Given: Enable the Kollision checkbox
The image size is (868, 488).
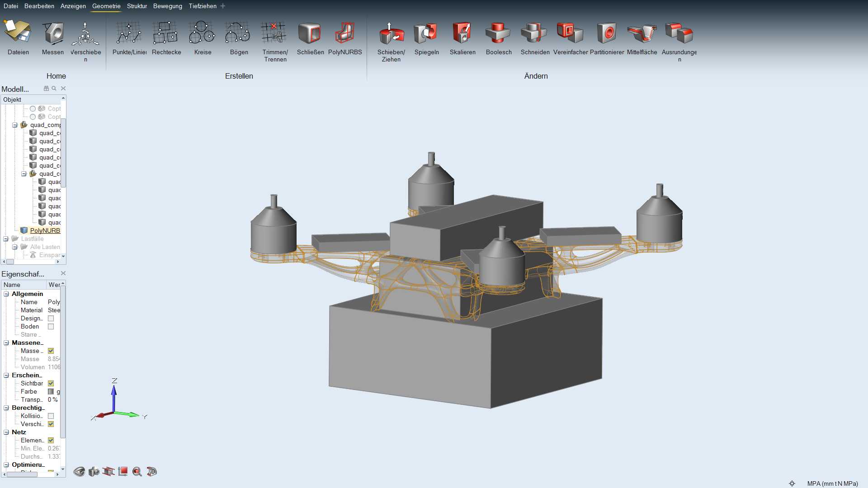Looking at the screenshot, I should coord(51,416).
